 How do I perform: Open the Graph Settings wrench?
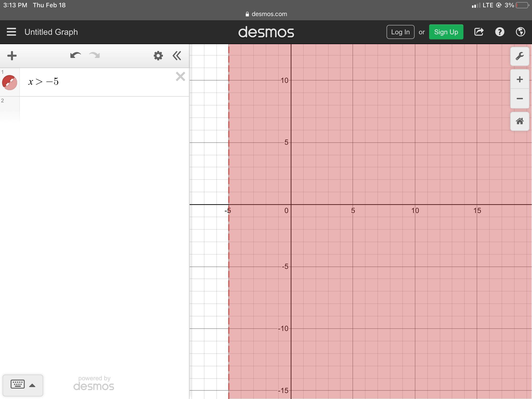[x=520, y=56]
